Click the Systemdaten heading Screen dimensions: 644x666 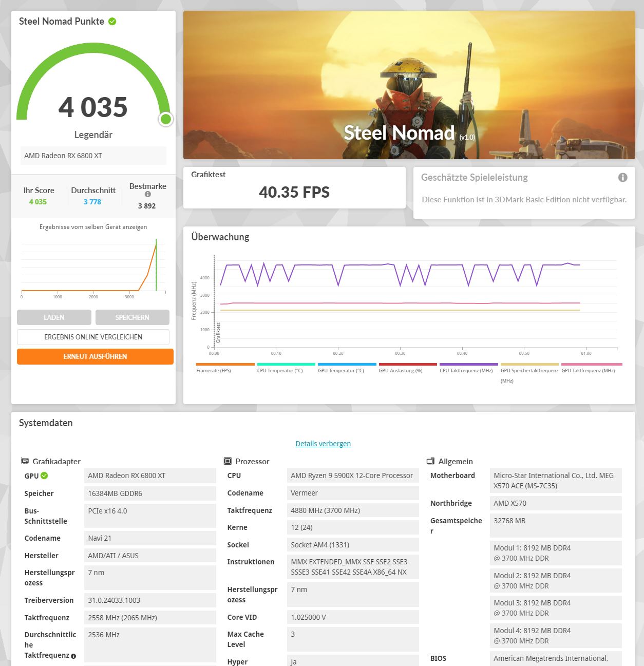coord(46,423)
